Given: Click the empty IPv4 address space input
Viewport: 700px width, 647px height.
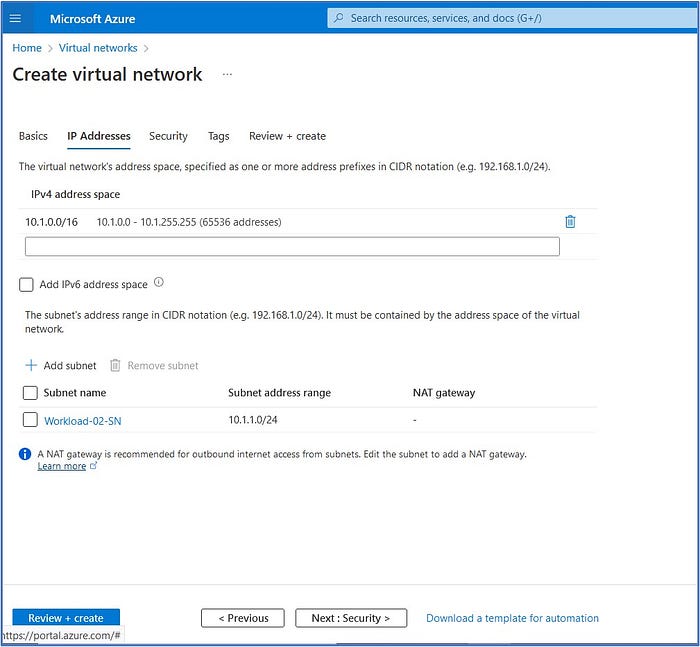Looking at the screenshot, I should point(292,246).
